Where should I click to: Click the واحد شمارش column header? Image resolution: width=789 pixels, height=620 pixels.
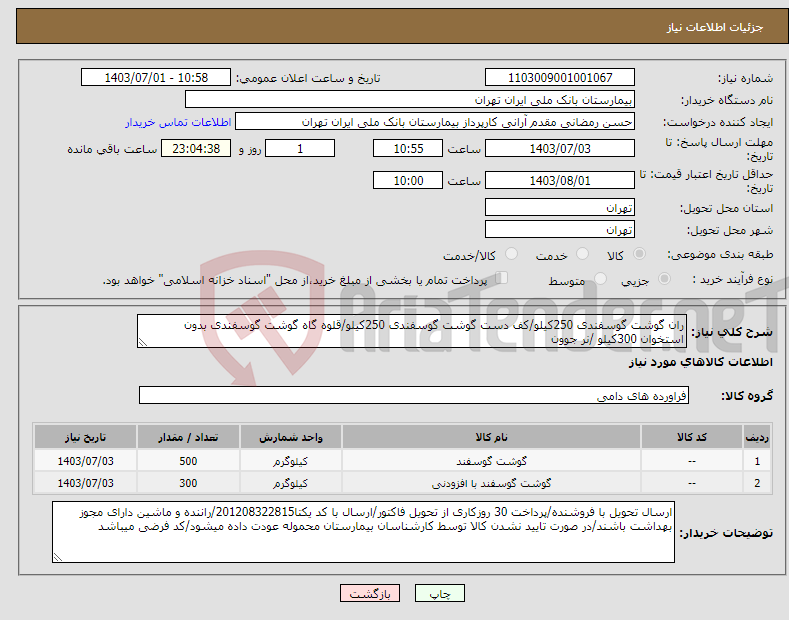[290, 437]
